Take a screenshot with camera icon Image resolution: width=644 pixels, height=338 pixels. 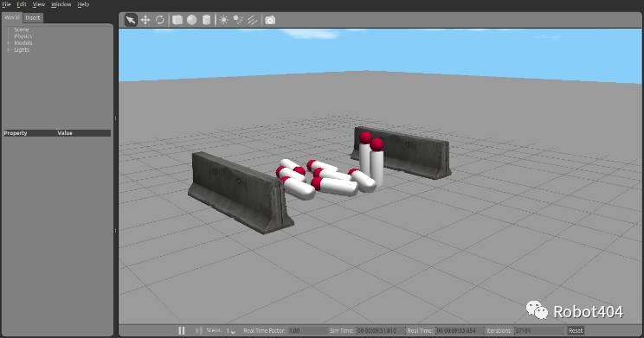270,20
